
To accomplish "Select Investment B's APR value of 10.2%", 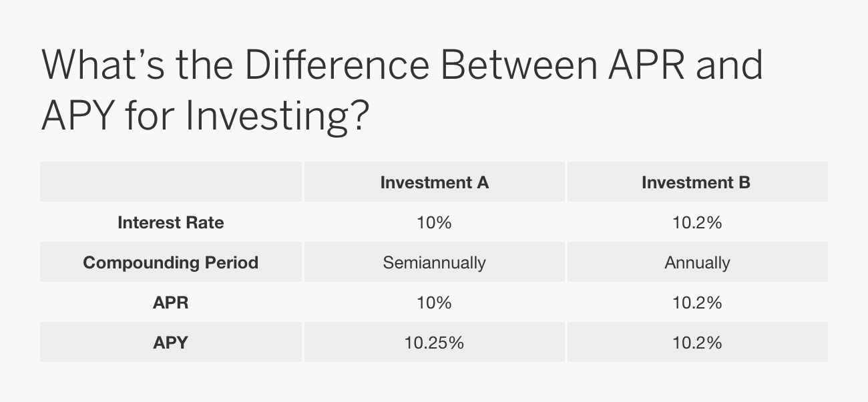I will point(696,303).
